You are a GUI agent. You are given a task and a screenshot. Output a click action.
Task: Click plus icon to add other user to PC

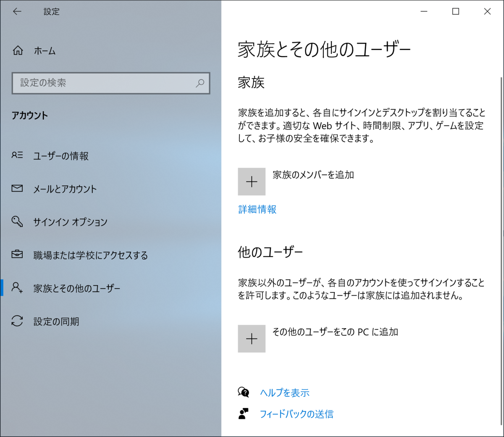point(252,339)
